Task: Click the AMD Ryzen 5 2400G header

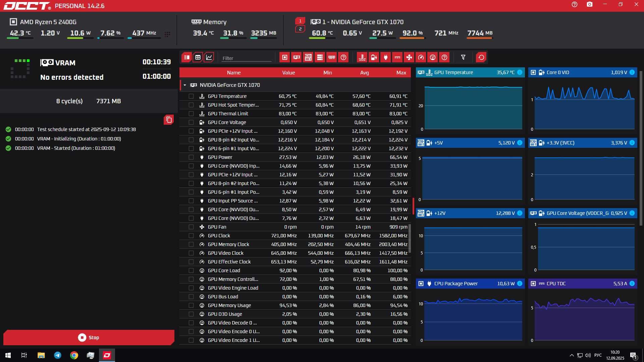Action: (x=43, y=22)
